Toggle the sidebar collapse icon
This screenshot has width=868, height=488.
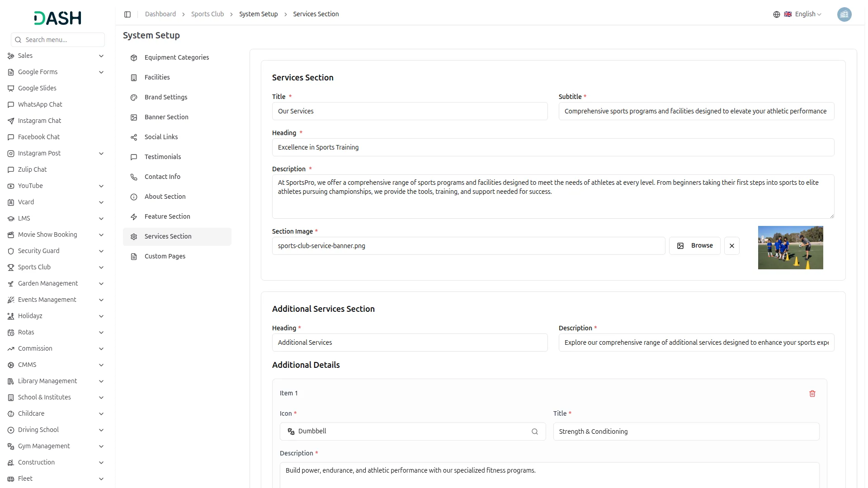point(127,14)
